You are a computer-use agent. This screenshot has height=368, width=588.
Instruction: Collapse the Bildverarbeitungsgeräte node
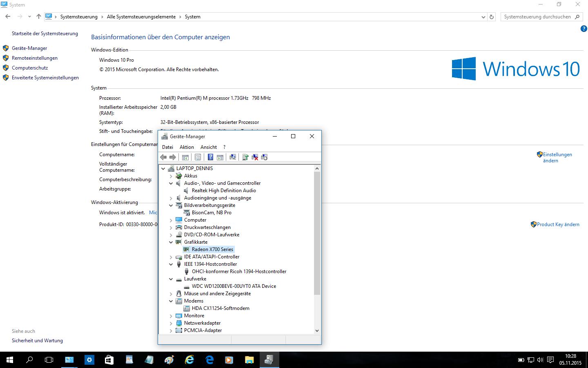click(171, 205)
